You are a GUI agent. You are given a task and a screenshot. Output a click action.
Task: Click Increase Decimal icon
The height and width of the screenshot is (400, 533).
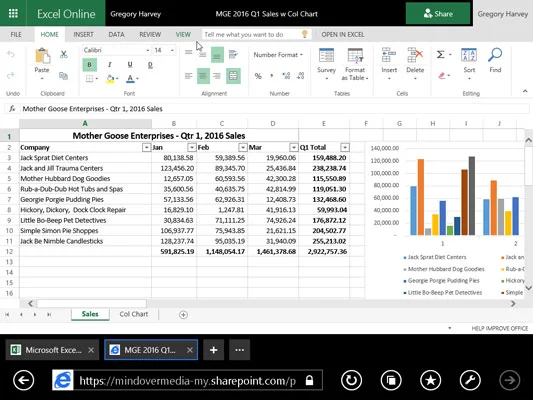(286, 76)
